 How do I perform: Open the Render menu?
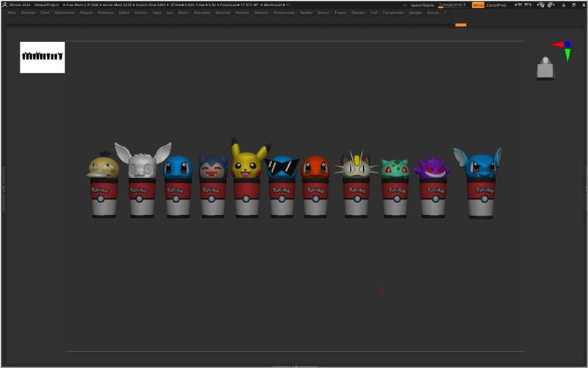pos(306,13)
